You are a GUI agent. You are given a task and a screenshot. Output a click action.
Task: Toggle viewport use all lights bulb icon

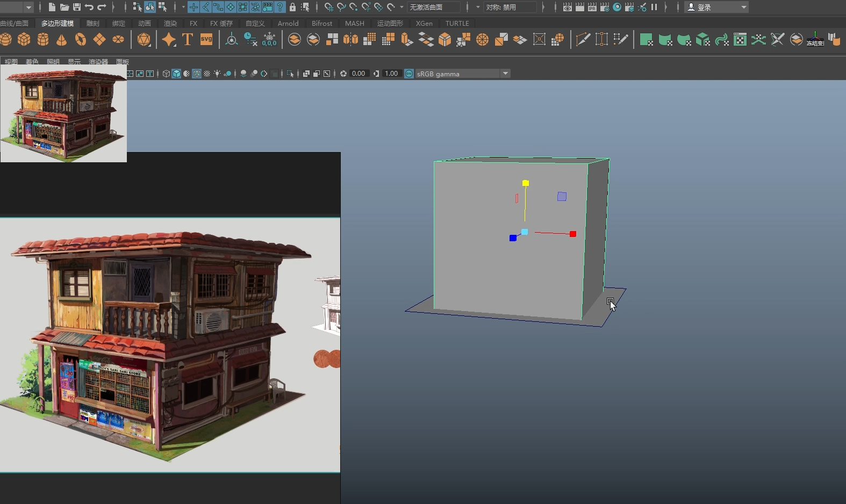(x=217, y=74)
